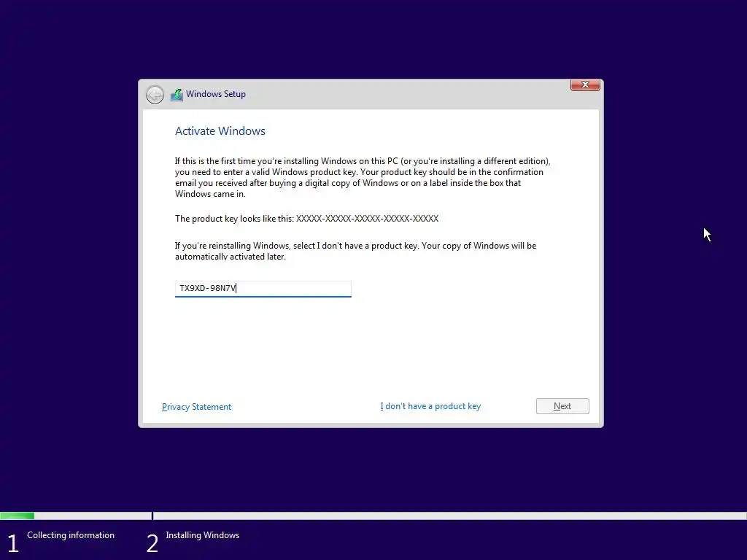Click the Installing Windows step label
747x560 pixels.
coord(203,535)
